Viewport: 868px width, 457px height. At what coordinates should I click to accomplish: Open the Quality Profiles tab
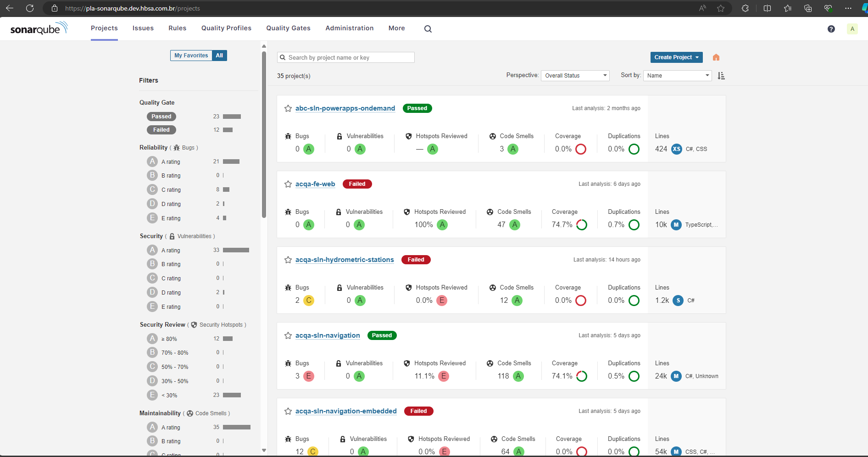pyautogui.click(x=226, y=28)
